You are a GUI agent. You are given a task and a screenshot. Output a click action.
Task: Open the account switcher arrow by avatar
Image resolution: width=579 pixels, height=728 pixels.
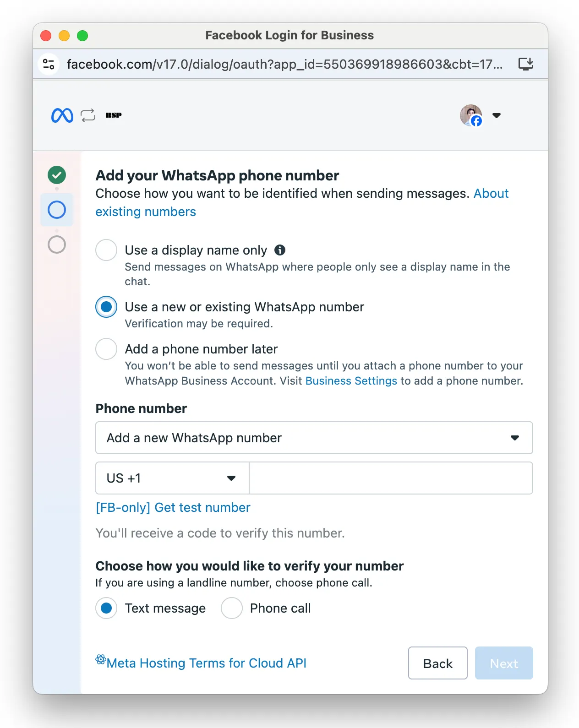pos(497,115)
